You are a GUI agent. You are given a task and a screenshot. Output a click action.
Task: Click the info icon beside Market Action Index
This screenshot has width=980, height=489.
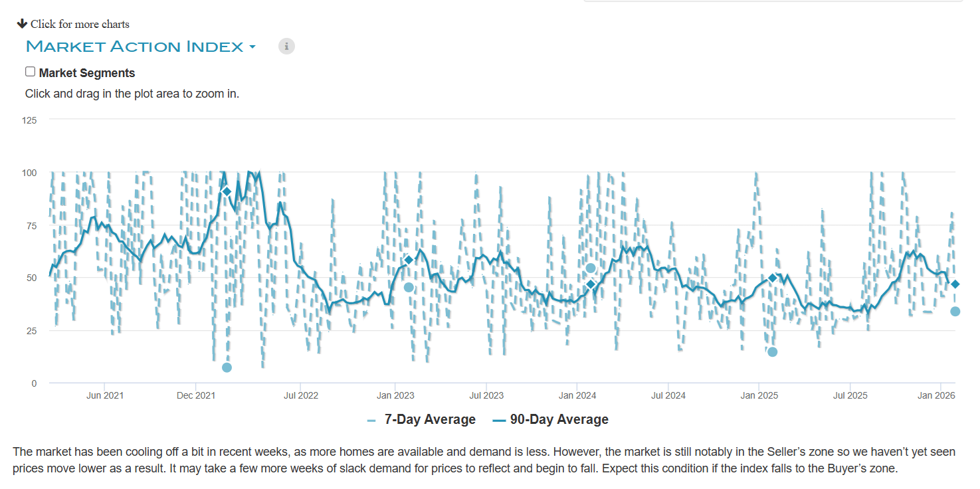(x=286, y=47)
